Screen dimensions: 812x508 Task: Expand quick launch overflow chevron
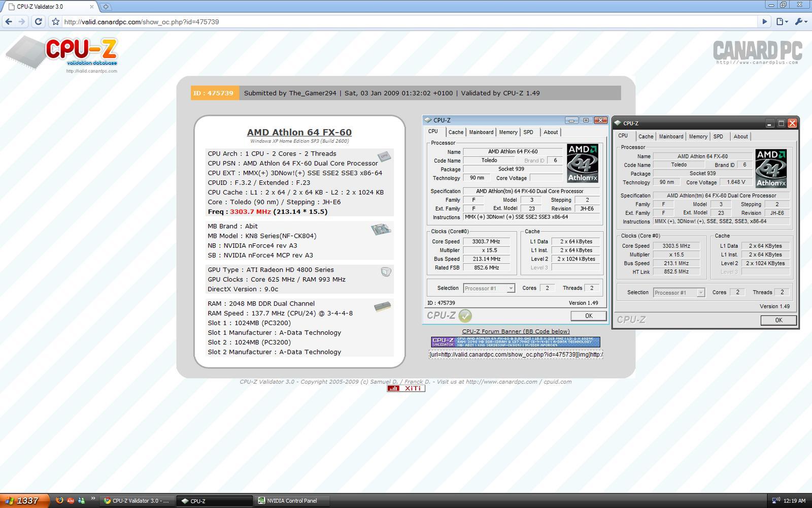93,498
